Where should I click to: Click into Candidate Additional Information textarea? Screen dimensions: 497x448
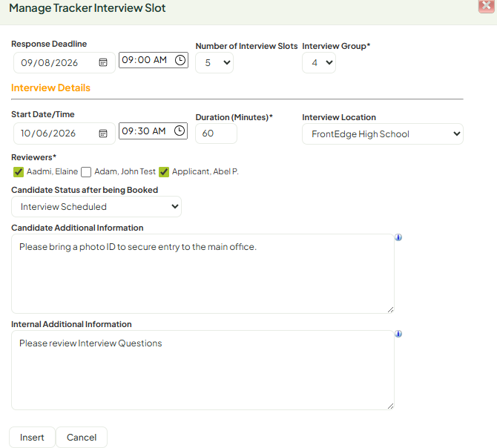click(x=203, y=274)
